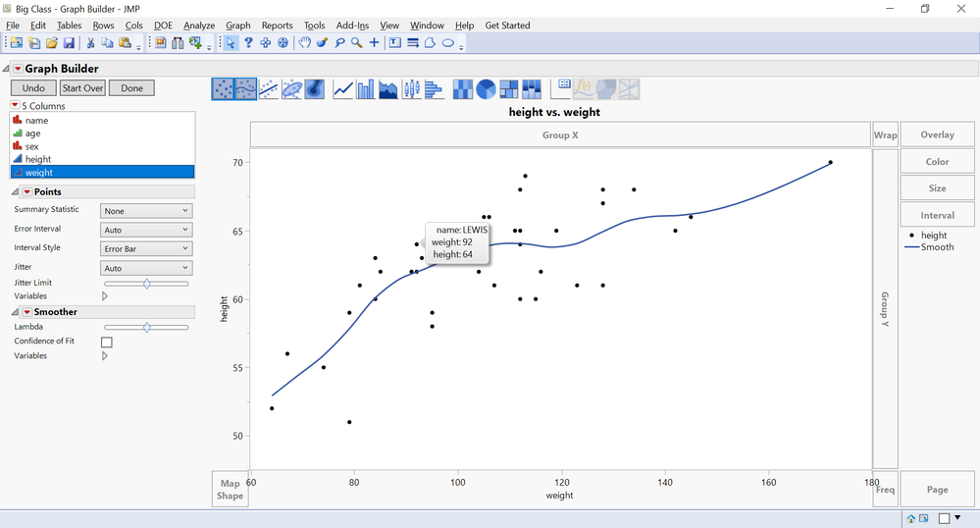Select the Histogram element icon
This screenshot has width=980, height=528.
coord(434,89)
